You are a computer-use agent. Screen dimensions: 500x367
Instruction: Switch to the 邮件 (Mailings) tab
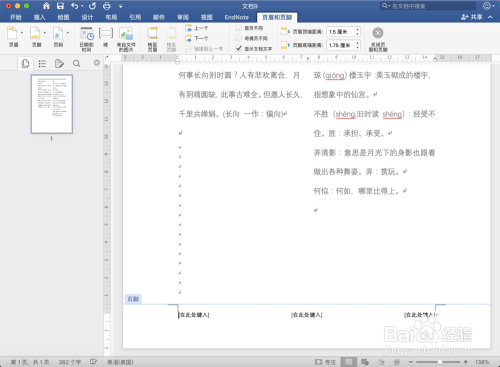[x=159, y=17]
